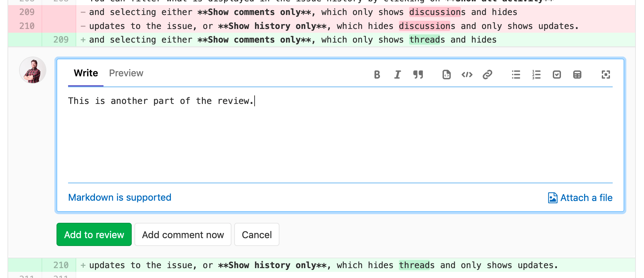Viewport: 644px width, 278px height.
Task: Add a bullet list
Action: 516,75
